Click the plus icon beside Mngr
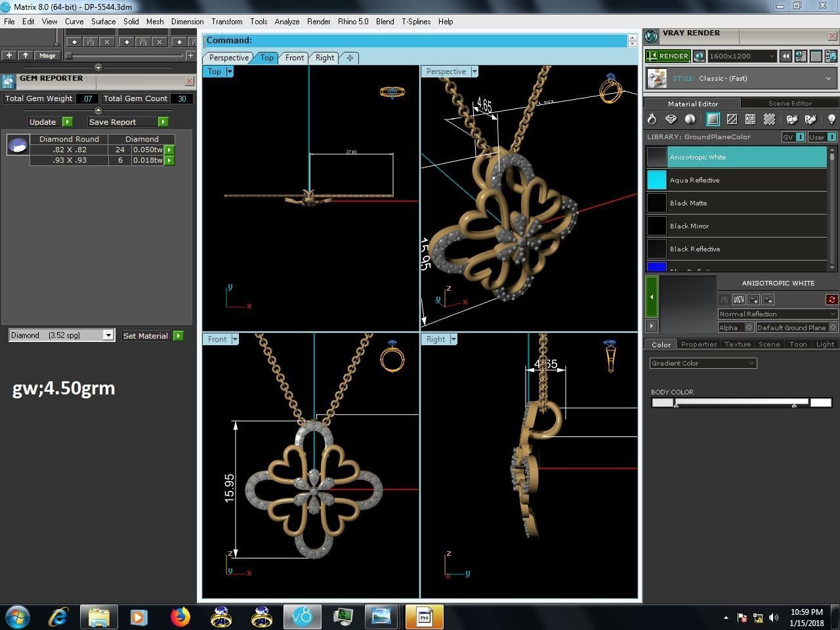The height and width of the screenshot is (630, 840). (9, 56)
